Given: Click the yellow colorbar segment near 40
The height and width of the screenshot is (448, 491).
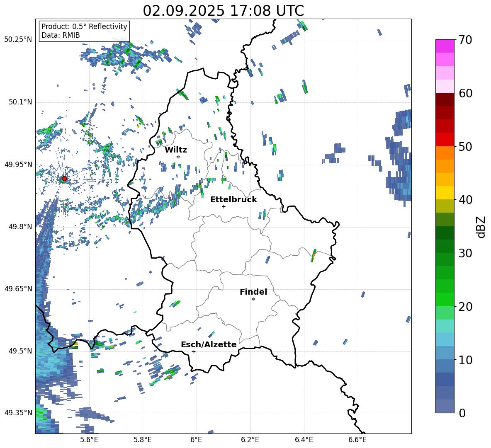Looking at the screenshot, I should tap(445, 193).
